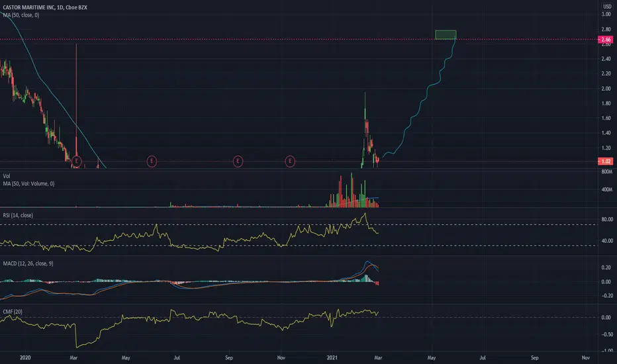Screen dimensions: 617x364
Task: Click the 0.20 MACD axis label
Action: click(x=606, y=267)
